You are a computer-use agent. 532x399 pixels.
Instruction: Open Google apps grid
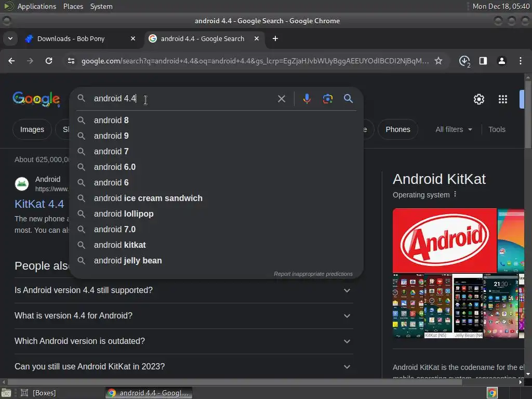pyautogui.click(x=502, y=99)
